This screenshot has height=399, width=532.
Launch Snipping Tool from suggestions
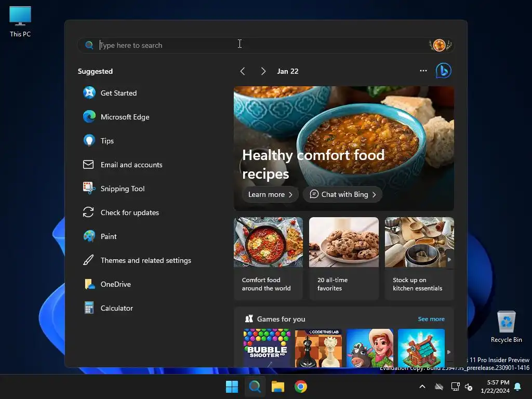click(x=114, y=189)
